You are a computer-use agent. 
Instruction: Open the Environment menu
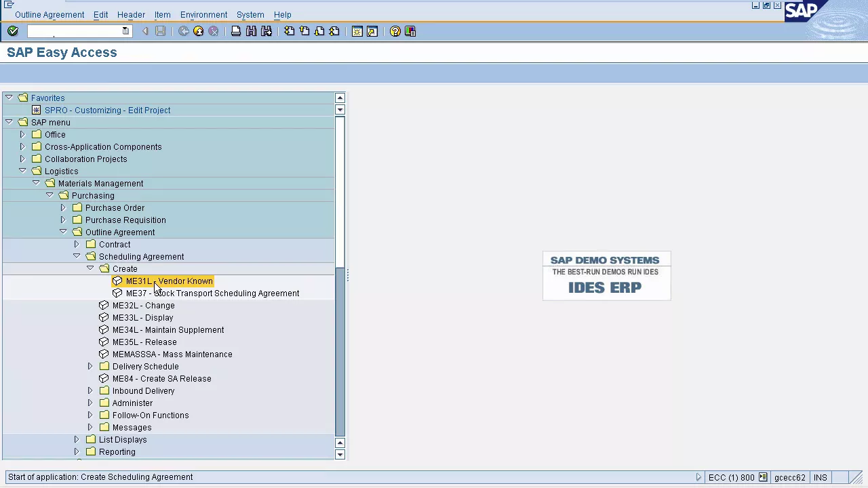click(203, 14)
